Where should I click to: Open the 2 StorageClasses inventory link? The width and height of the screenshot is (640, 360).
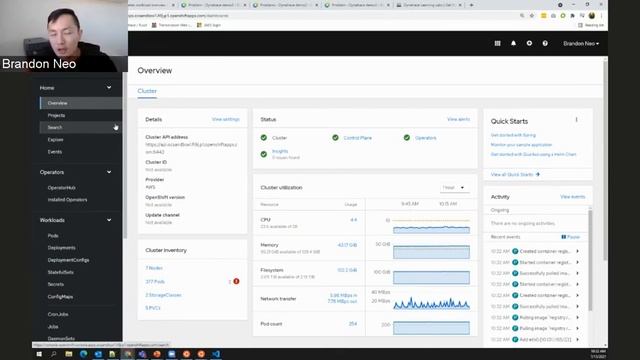163,295
